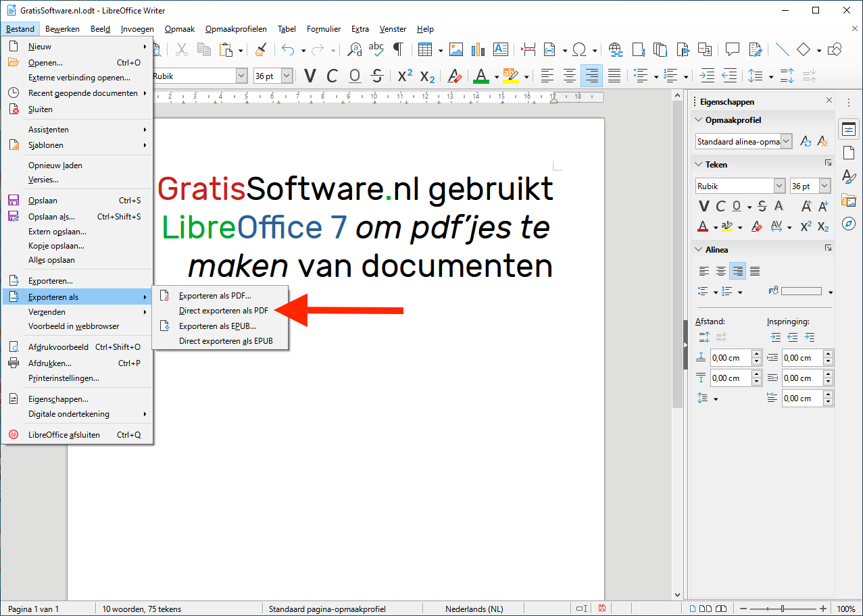The height and width of the screenshot is (616, 863).
Task: Click the Insert Image toolbar icon
Action: pyautogui.click(x=456, y=49)
